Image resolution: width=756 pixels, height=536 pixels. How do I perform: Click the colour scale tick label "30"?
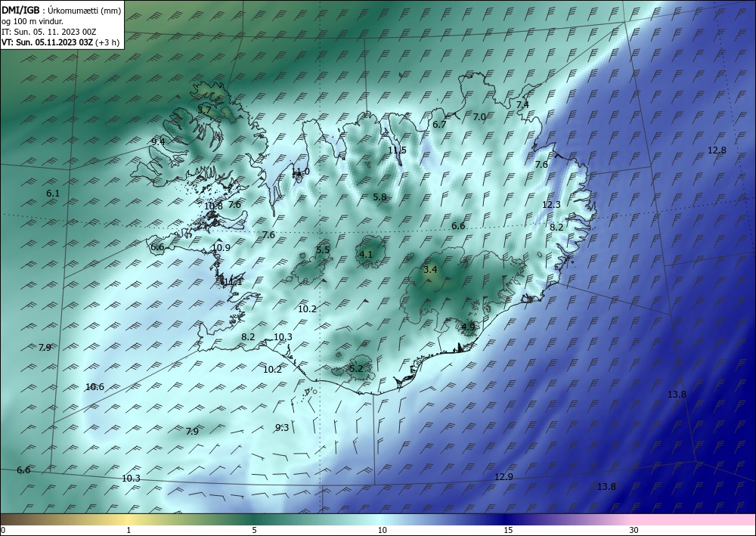(x=634, y=530)
